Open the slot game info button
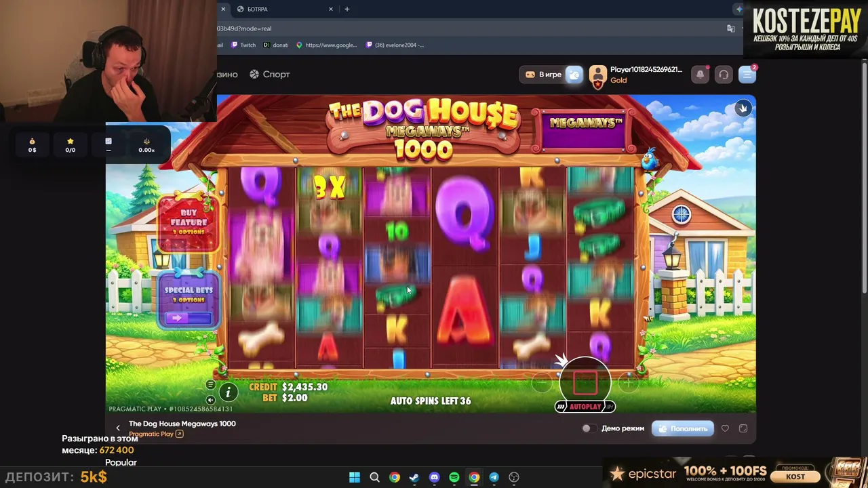 click(229, 392)
